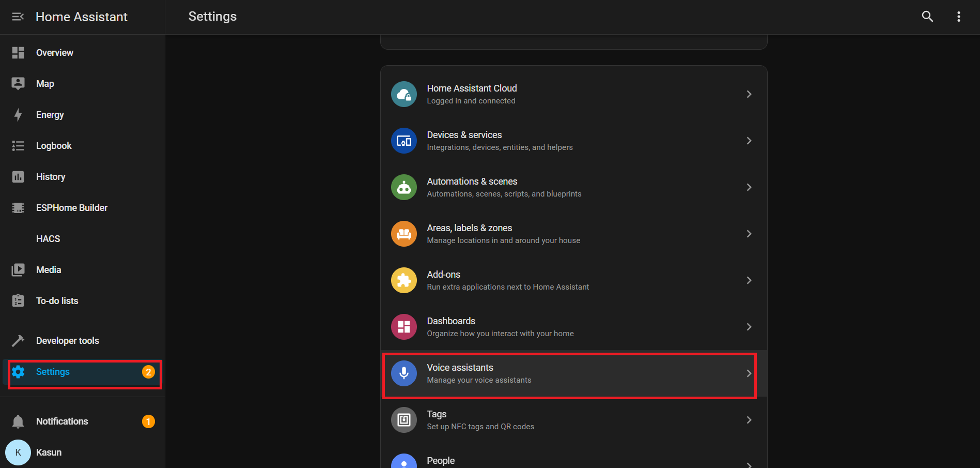Click the ESPHome Builder chip icon
Image resolution: width=980 pixels, height=468 pixels.
[x=18, y=208]
